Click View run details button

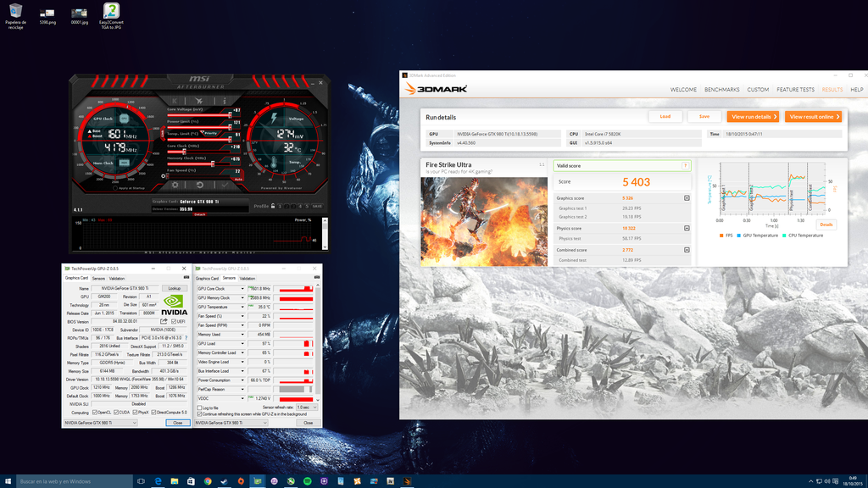pos(753,117)
